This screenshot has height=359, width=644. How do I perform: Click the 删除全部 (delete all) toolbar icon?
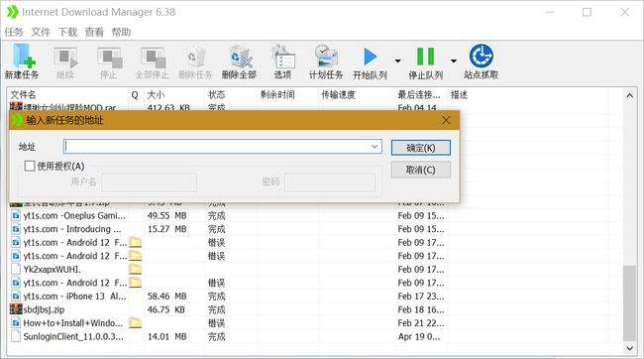[x=239, y=61]
